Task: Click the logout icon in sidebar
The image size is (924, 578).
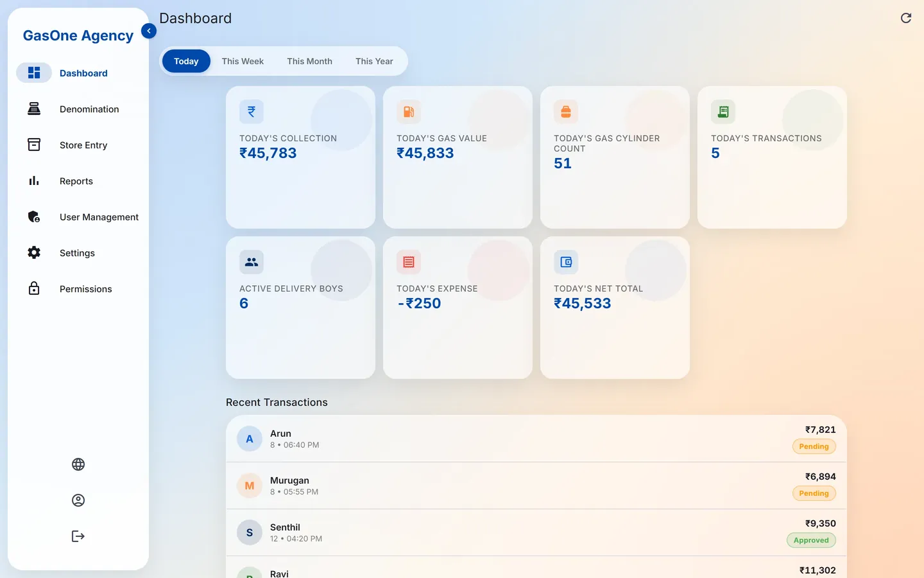Action: 78,536
